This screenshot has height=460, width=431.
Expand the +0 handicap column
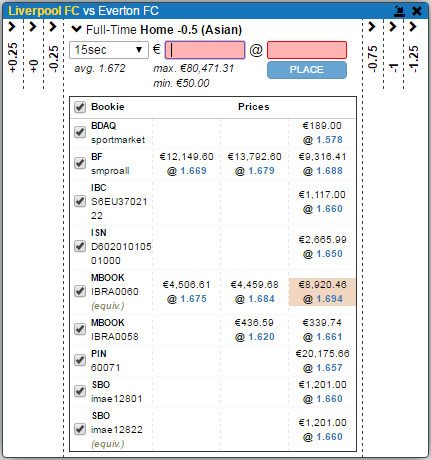click(33, 27)
